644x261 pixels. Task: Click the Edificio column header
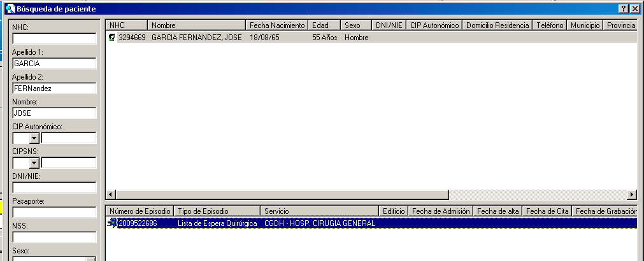pos(393,211)
